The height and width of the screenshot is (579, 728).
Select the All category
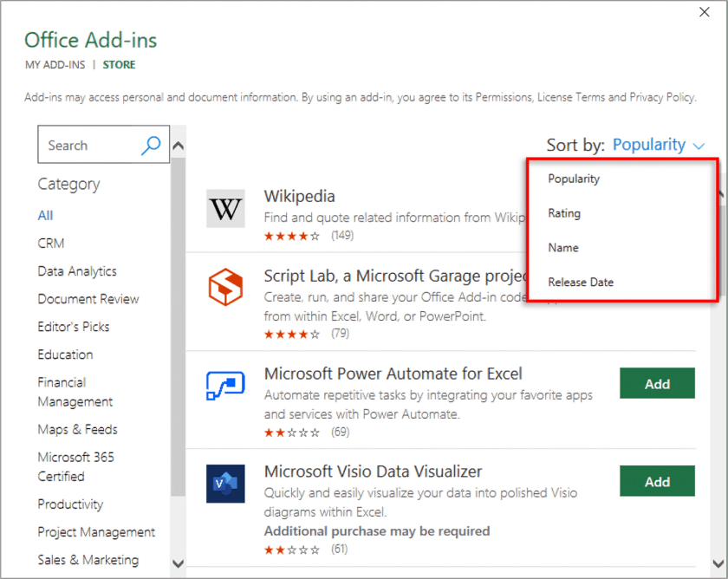click(45, 216)
